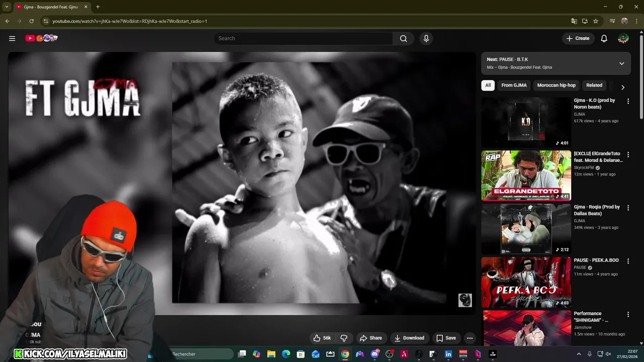Show hidden system tray icons chevron

click(579, 354)
